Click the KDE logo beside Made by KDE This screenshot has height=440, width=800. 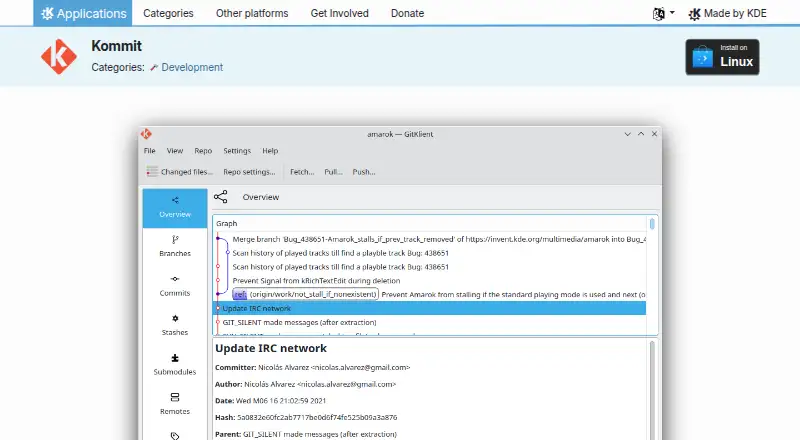694,14
